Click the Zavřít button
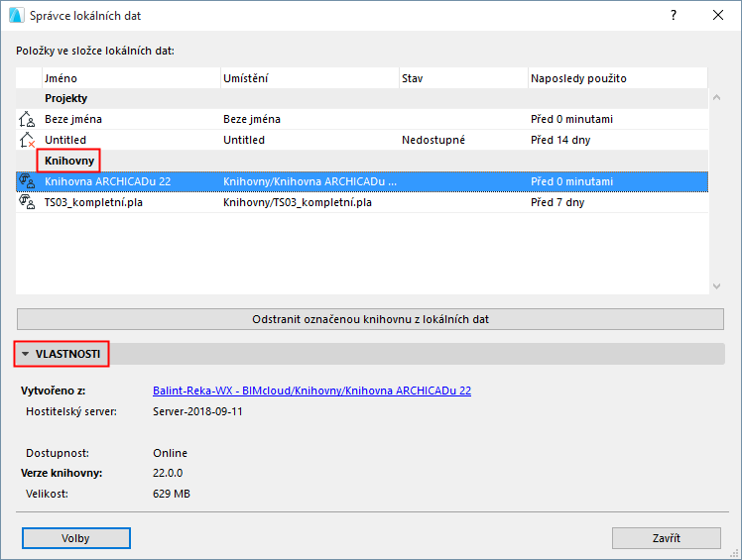 [x=667, y=538]
